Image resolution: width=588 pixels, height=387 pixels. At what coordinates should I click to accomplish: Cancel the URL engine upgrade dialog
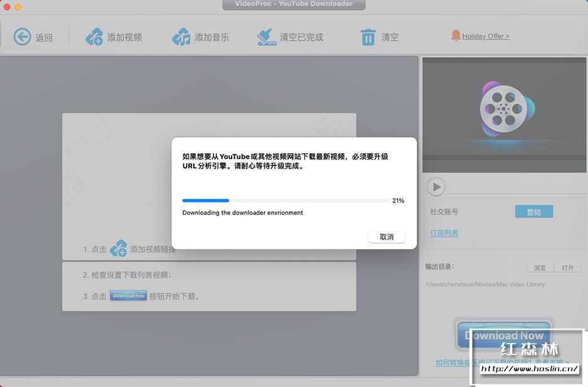click(387, 237)
